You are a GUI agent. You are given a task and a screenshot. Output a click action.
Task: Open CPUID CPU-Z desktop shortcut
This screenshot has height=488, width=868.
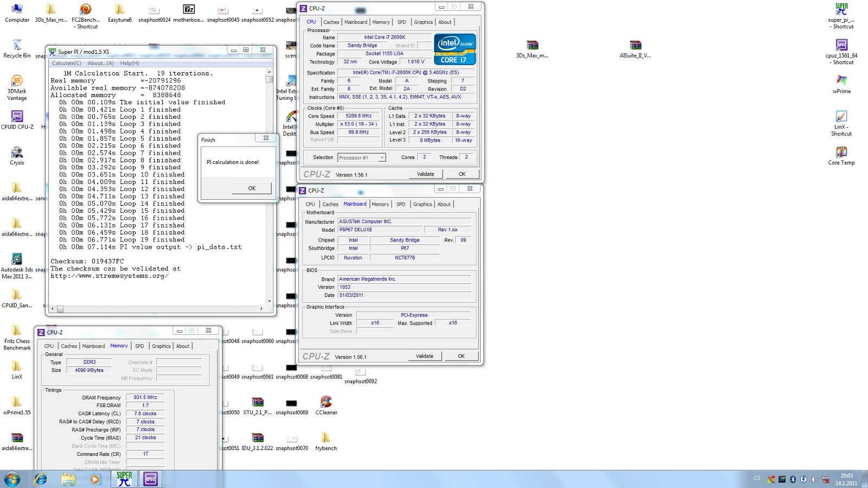17,120
